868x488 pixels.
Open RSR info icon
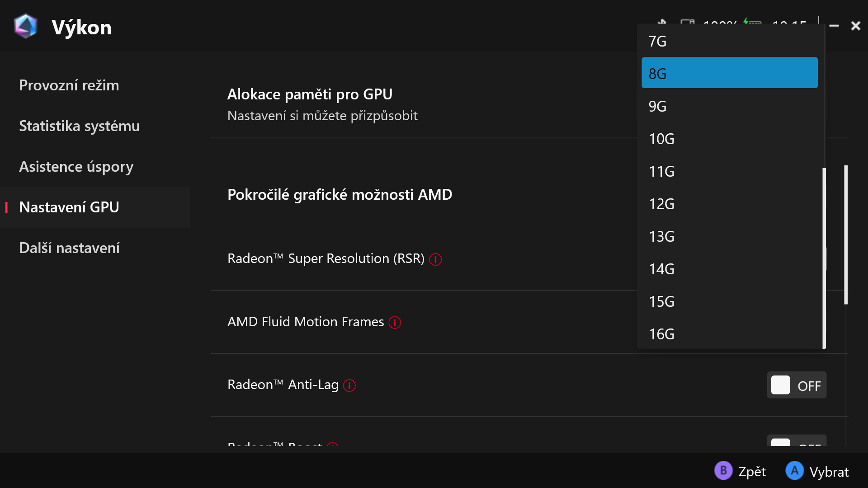tap(435, 259)
